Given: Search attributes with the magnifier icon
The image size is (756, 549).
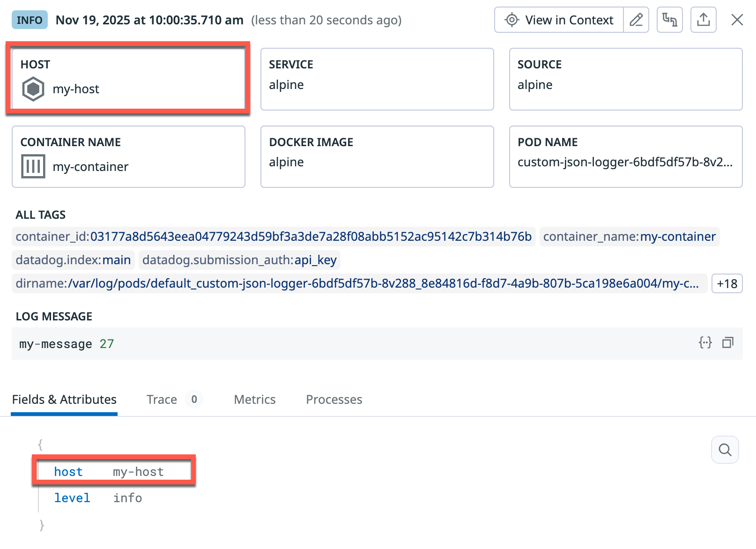Looking at the screenshot, I should tap(725, 450).
